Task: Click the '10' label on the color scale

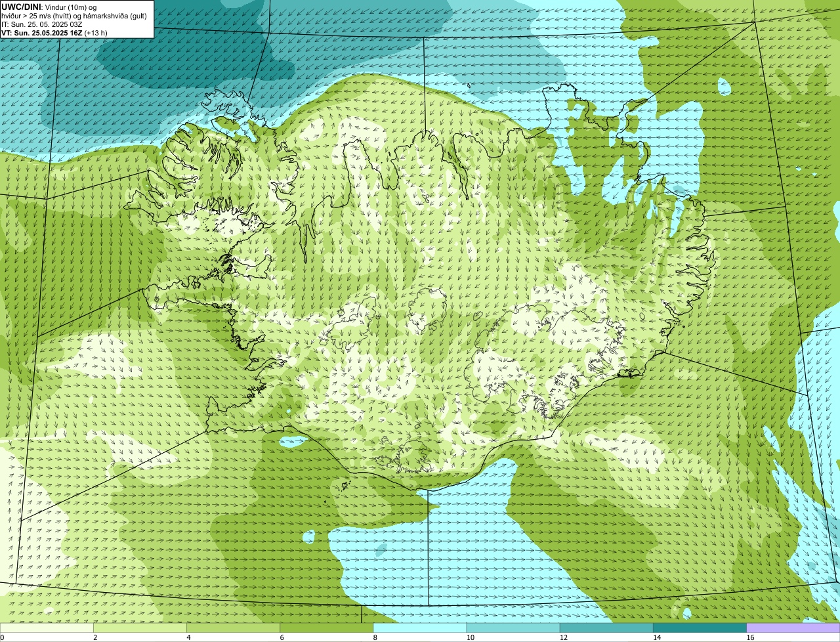Action: point(471,637)
